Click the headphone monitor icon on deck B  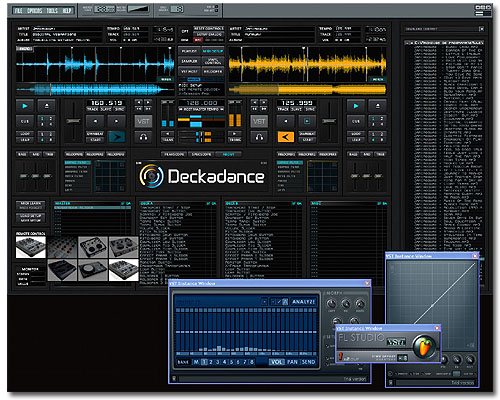[x=259, y=137]
